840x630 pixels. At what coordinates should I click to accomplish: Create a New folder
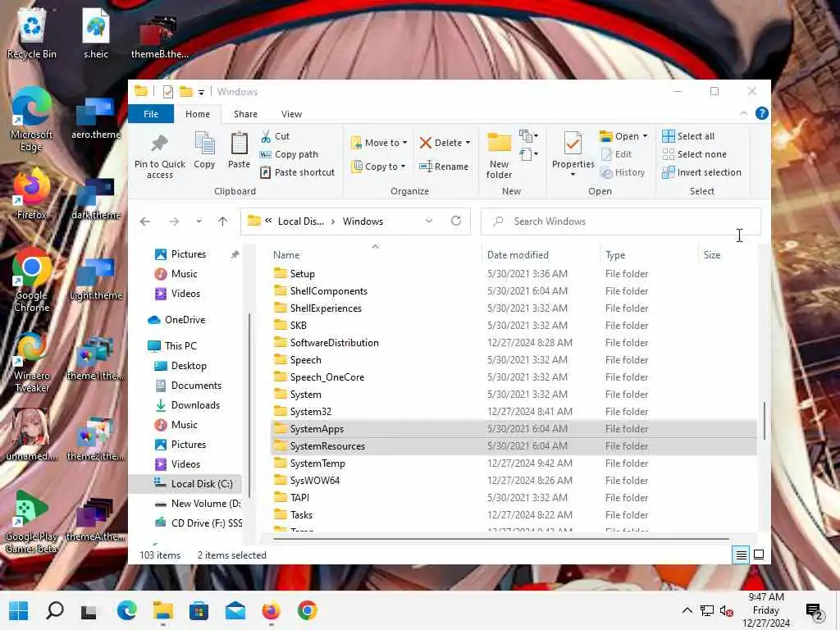(500, 155)
